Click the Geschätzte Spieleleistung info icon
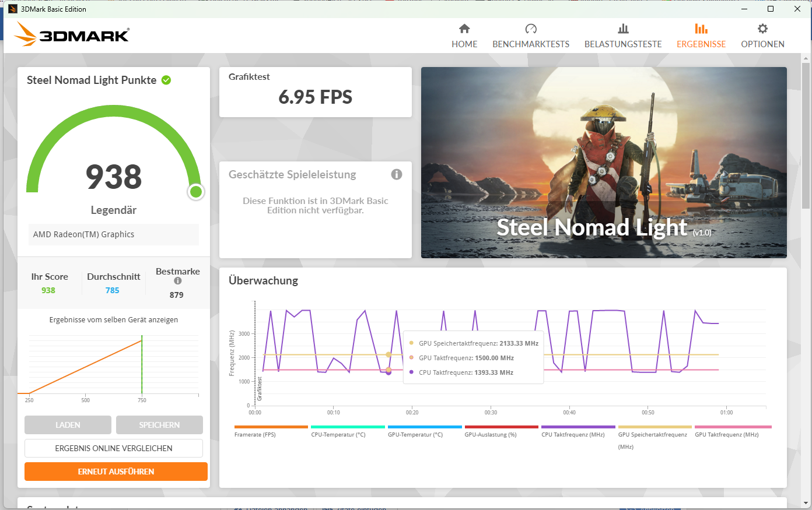The image size is (812, 510). click(397, 174)
